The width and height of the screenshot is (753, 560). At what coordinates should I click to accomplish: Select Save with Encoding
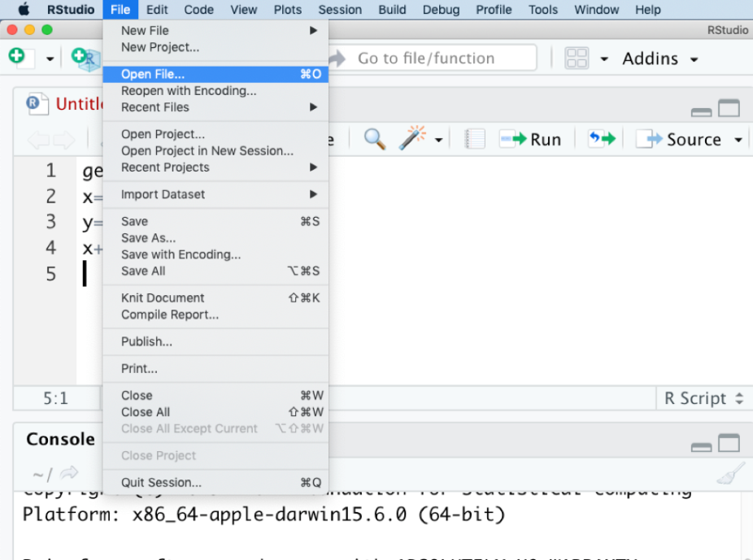pyautogui.click(x=215, y=254)
